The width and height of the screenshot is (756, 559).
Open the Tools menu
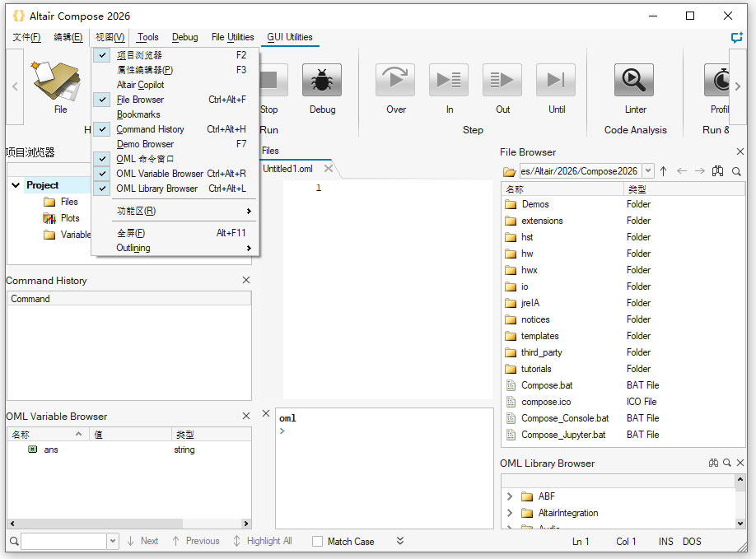pyautogui.click(x=147, y=37)
